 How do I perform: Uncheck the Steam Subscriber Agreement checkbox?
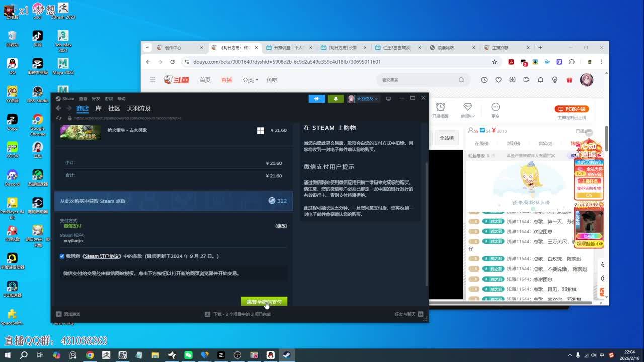click(x=62, y=256)
